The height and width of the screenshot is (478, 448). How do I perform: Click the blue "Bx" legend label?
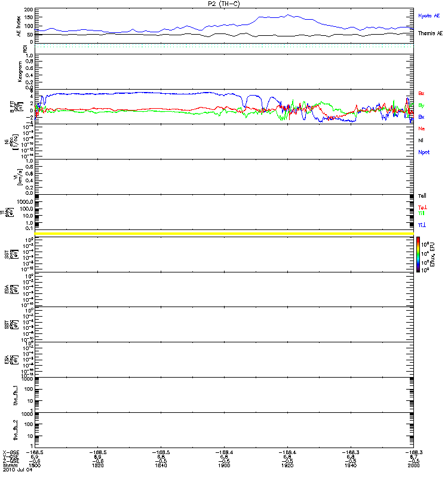(421, 117)
